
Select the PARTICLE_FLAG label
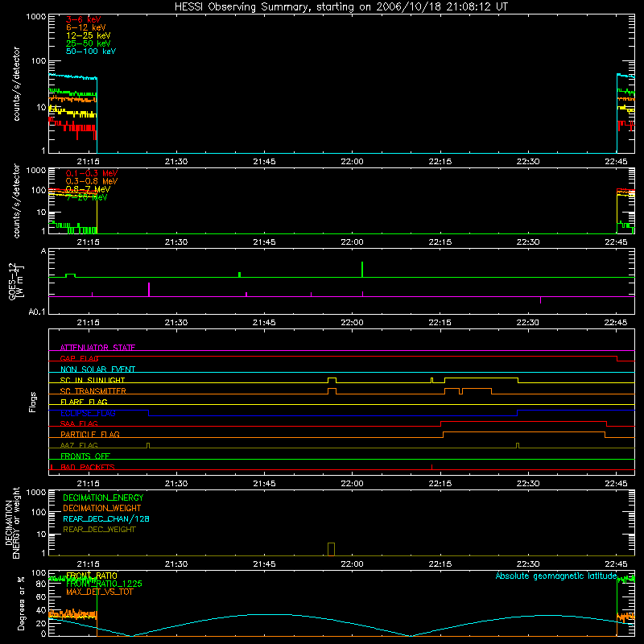coord(90,434)
